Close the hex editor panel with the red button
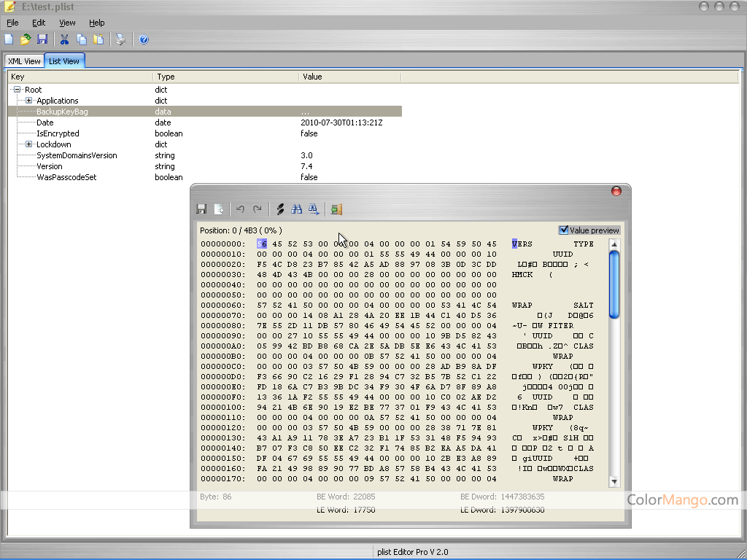The height and width of the screenshot is (560, 747). 616,191
